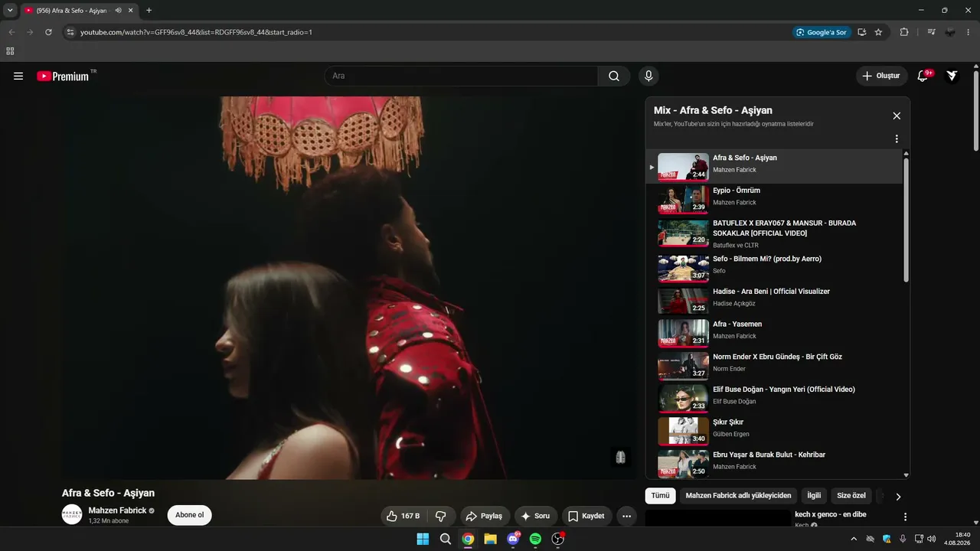Click the Mix playlist panel scrollbar
Viewport: 980px width, 551px height.
tap(906, 219)
